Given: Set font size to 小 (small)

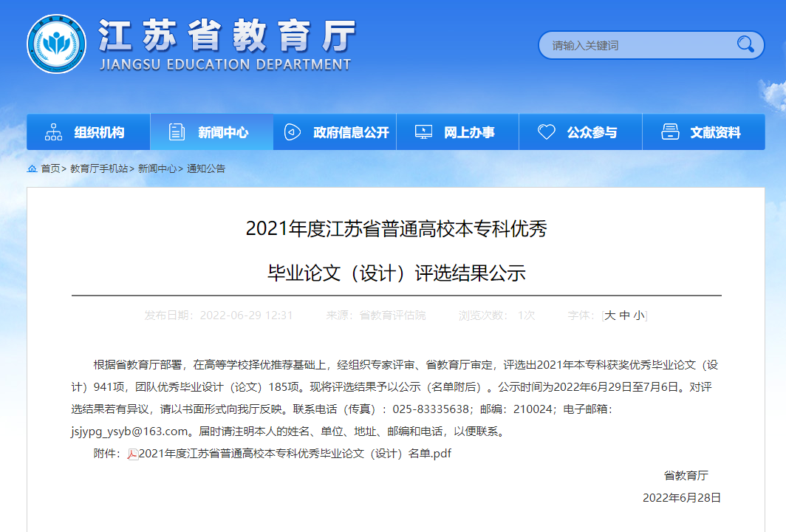Looking at the screenshot, I should pyautogui.click(x=639, y=316).
